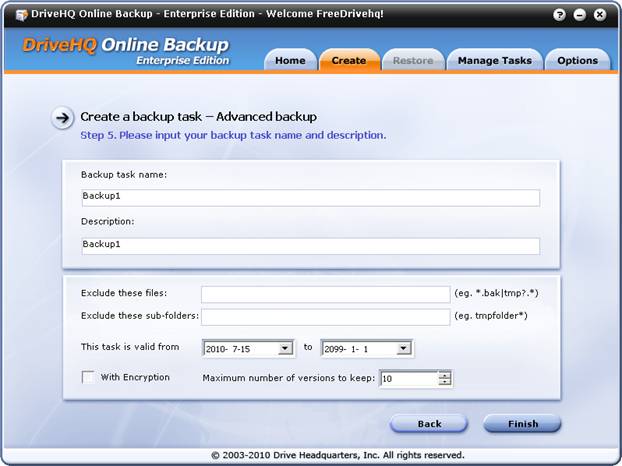Close the DriveHQ Online Backup window
The width and height of the screenshot is (622, 466).
coord(600,15)
